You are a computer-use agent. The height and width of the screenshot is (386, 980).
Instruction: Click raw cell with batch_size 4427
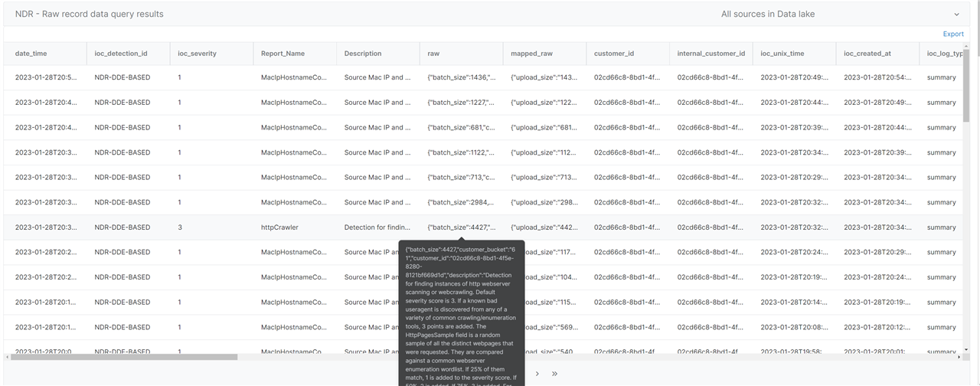[462, 227]
